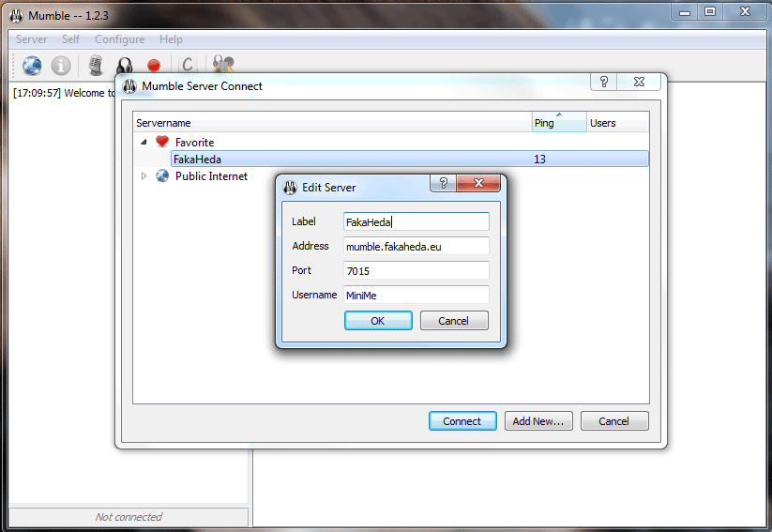Toggle microphone mute icon in toolbar
The image size is (772, 532).
[96, 65]
